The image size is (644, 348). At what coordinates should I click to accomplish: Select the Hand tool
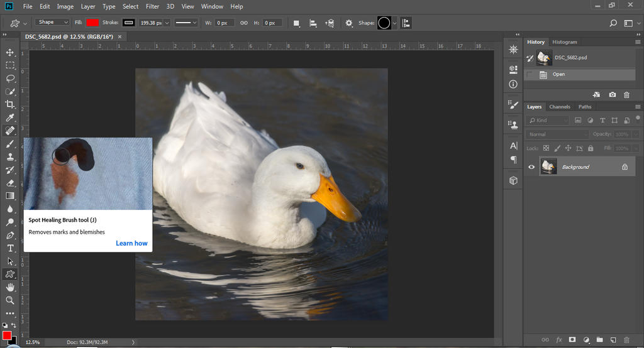[x=10, y=287]
